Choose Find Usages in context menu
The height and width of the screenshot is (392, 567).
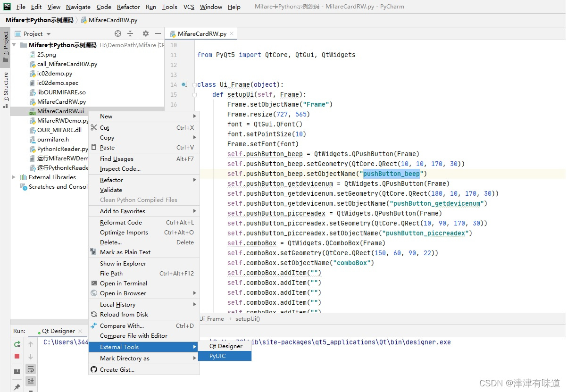point(144,158)
